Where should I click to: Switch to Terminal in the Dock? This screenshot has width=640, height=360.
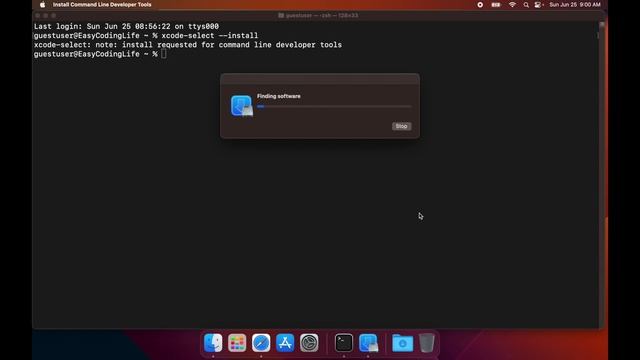tap(344, 343)
